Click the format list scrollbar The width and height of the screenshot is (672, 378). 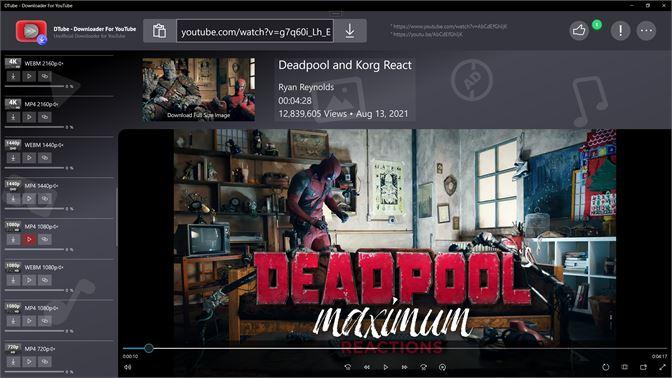pos(117,216)
